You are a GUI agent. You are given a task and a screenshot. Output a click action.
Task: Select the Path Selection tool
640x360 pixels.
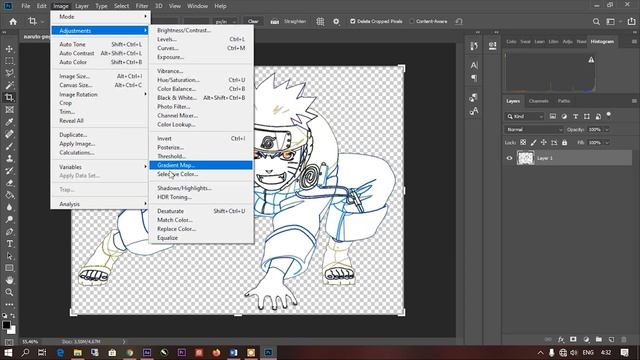coord(9,256)
